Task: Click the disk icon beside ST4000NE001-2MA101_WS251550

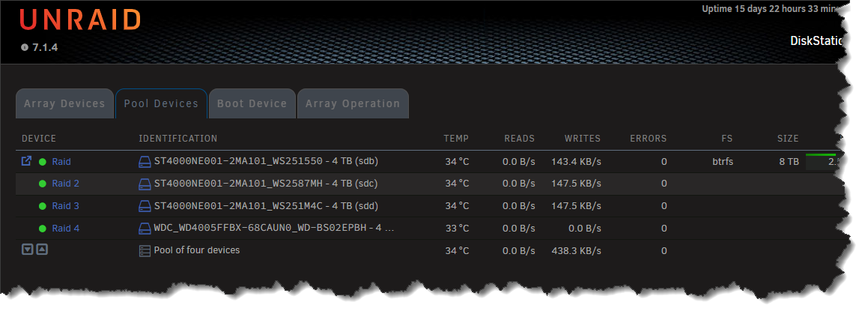Action: [x=145, y=162]
